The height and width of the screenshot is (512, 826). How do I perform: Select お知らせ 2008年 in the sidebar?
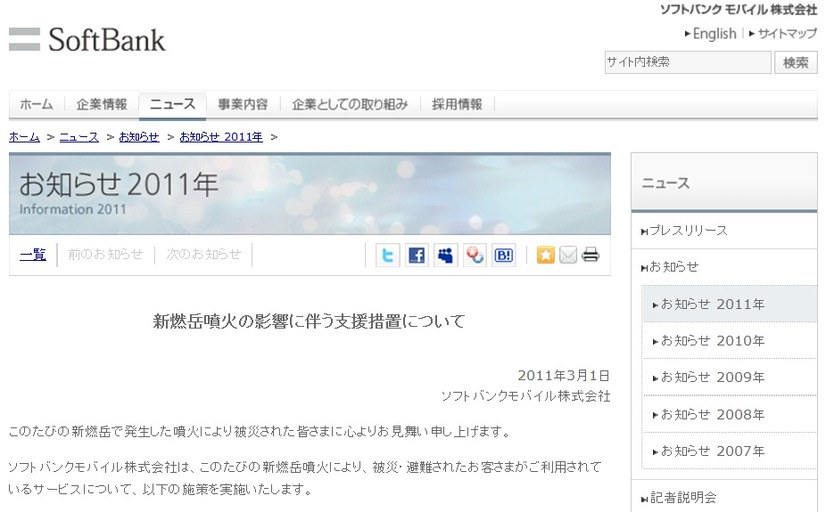pos(730,415)
